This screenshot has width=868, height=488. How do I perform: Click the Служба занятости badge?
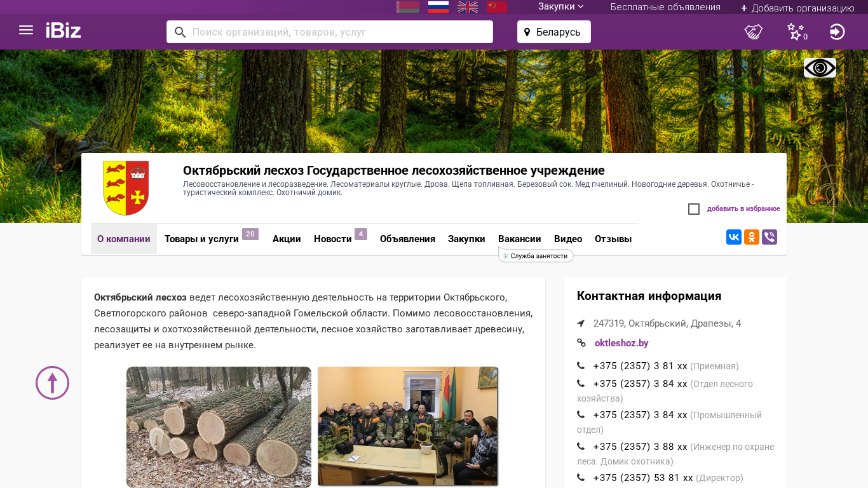[x=536, y=255]
